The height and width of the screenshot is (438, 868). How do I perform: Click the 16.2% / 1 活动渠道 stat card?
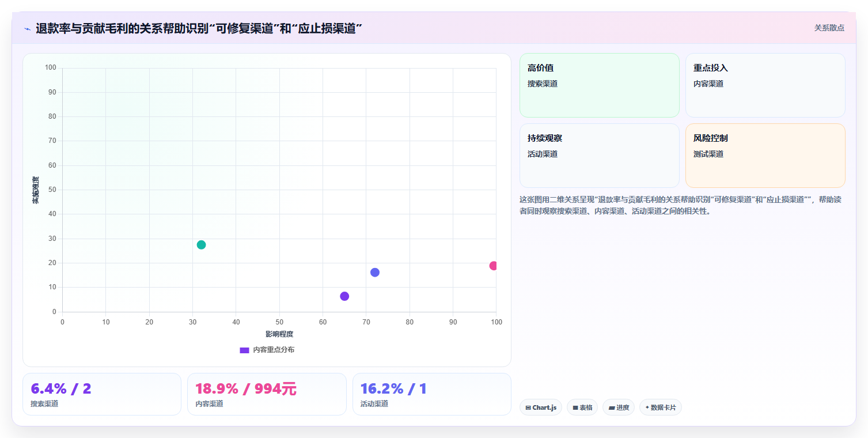point(432,394)
